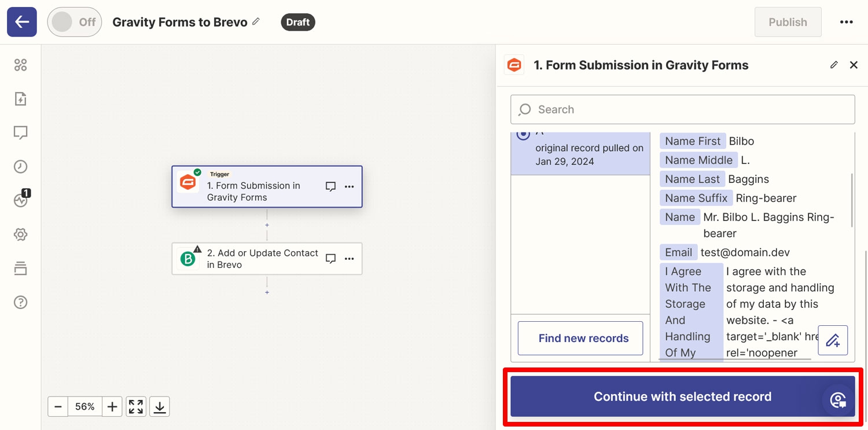868x430 pixels.
Task: Open comment on Brevo step
Action: [x=330, y=259]
